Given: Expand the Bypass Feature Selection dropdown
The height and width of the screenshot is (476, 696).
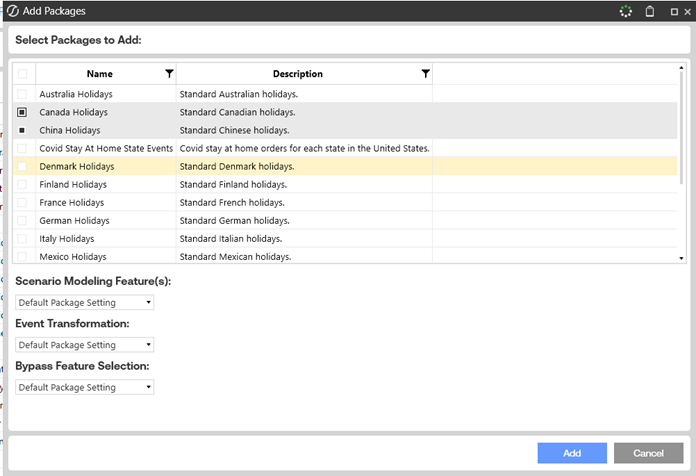Looking at the screenshot, I should tap(85, 387).
